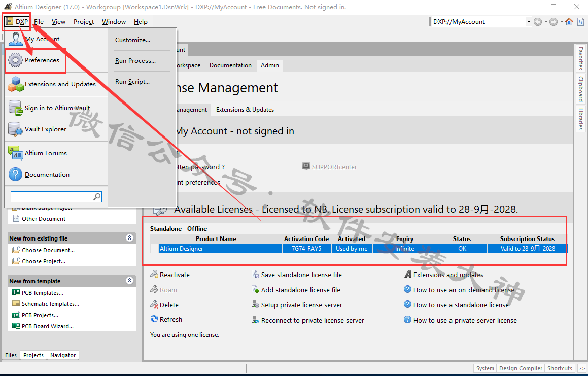Screen dimensions: 588x376
Task: Switch to the Projects panel tab
Action: 33,355
